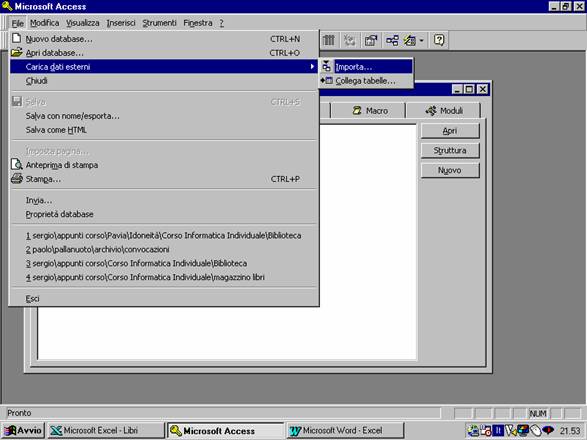Screen dimensions: 587x440
Task: Click the network connection tray icon
Action: (x=473, y=431)
